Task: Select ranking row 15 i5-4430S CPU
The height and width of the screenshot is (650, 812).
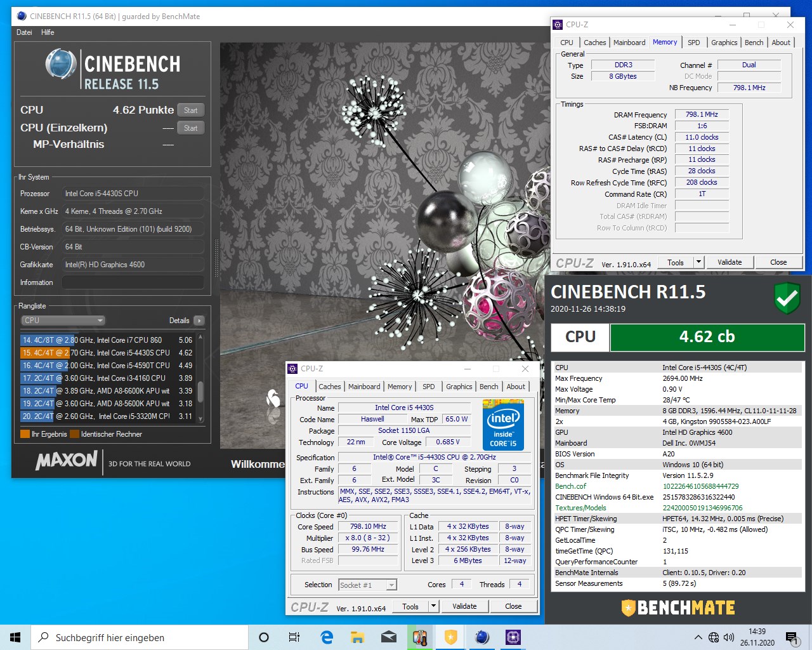Action: pos(107,353)
